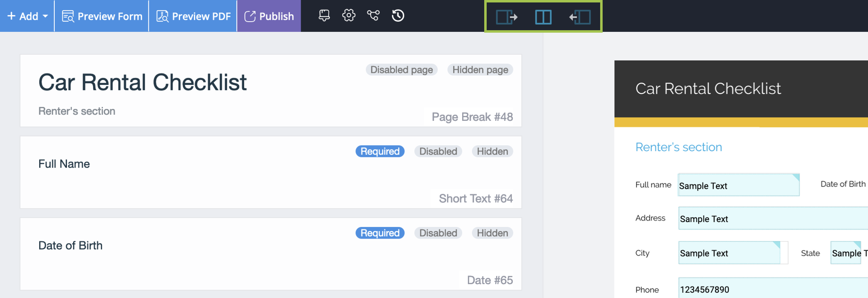Expand right panel with arrow-left layout icon

click(580, 17)
